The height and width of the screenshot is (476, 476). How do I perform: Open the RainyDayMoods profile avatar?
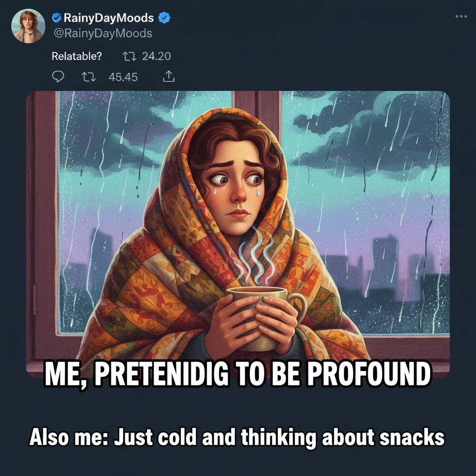coord(28,26)
